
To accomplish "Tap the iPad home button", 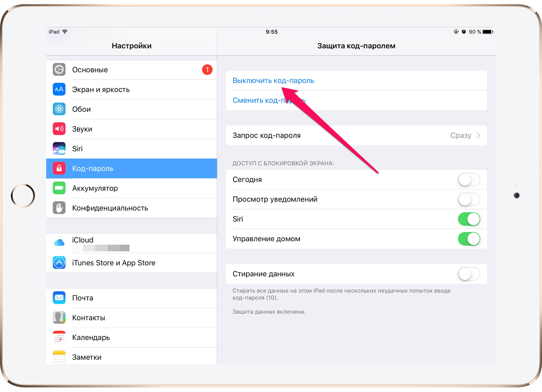I will tap(23, 196).
